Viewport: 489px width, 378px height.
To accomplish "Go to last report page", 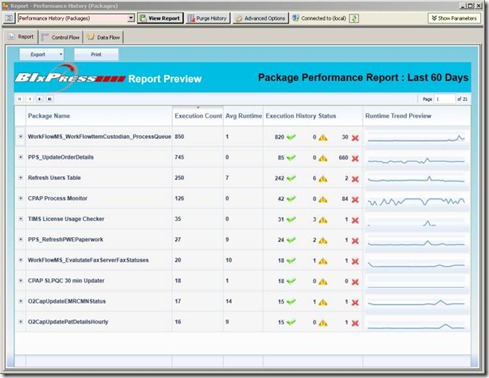I will tap(50, 99).
